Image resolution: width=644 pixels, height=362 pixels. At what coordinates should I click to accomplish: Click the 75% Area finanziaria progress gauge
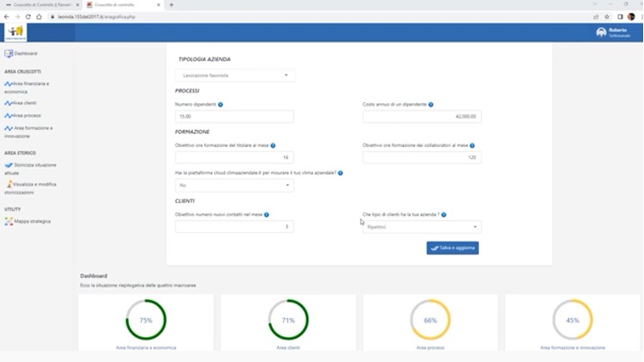click(146, 320)
